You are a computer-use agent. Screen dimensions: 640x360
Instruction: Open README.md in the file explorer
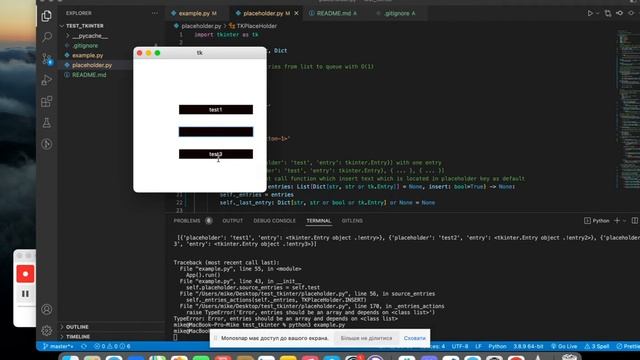click(x=89, y=75)
